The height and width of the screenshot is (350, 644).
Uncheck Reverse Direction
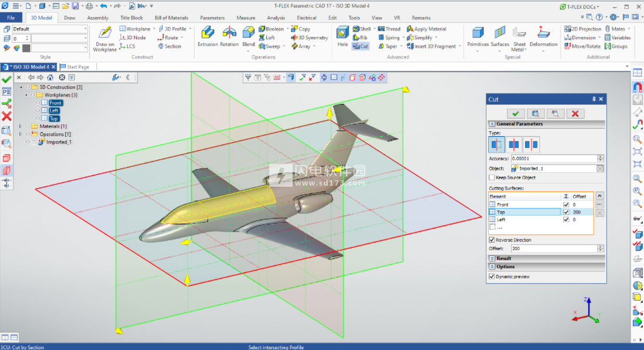point(492,240)
